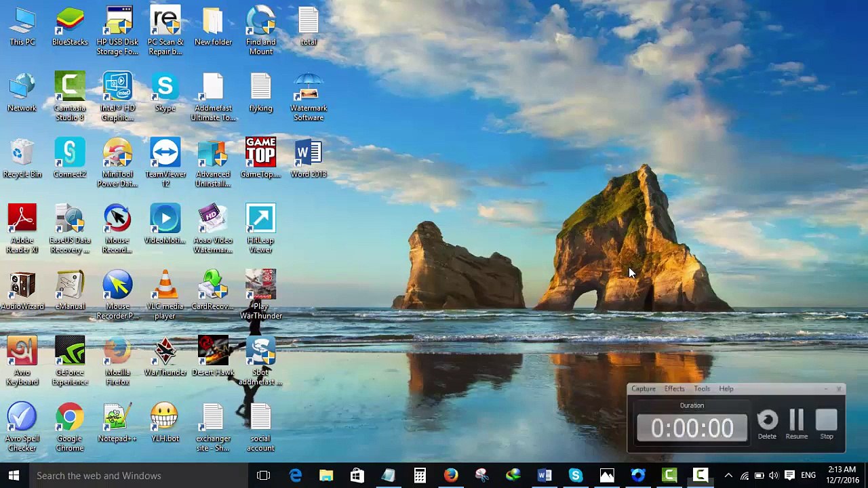Open the Tools menu in recorder

[x=702, y=389]
